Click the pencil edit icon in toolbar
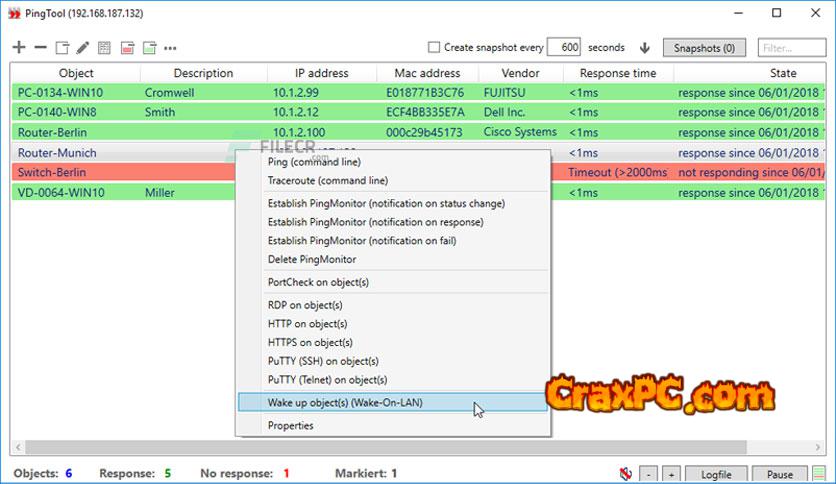The image size is (836, 484). [x=83, y=48]
